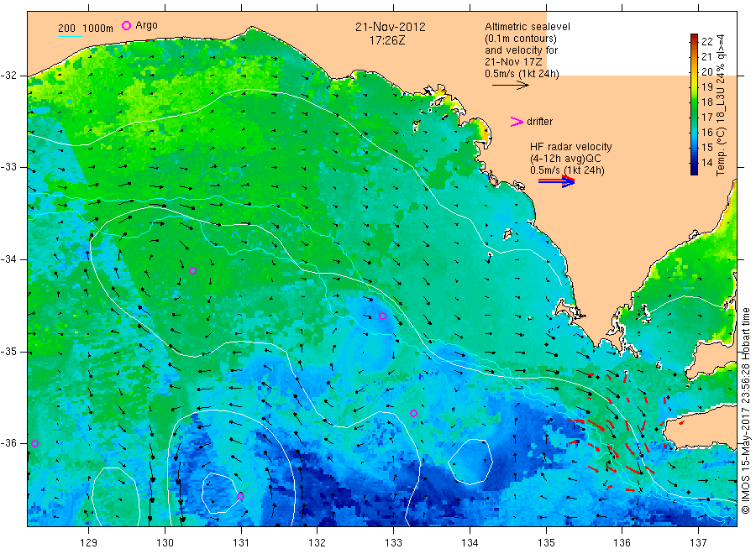
Task: Click the magenta drifter legend symbol
Action: click(x=517, y=122)
